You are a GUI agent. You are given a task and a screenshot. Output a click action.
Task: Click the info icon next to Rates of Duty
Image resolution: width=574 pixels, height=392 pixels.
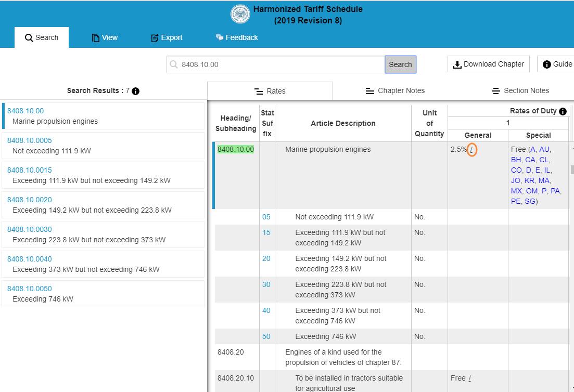[563, 111]
